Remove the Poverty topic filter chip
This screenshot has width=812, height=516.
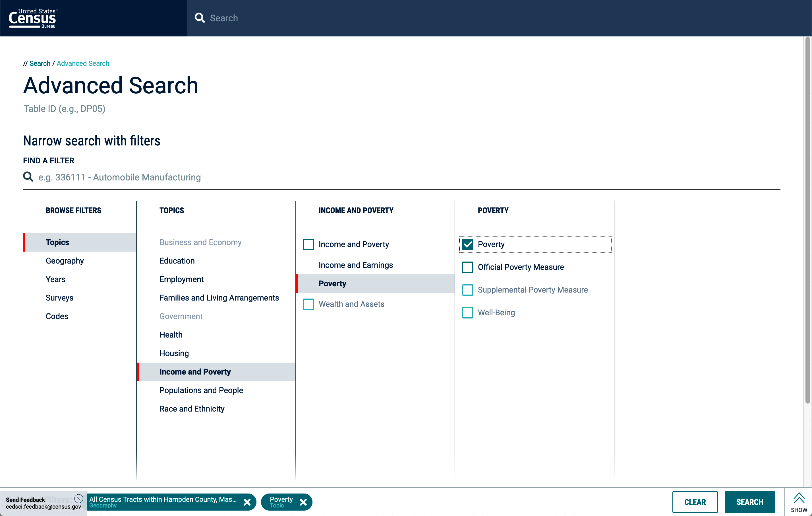(303, 502)
